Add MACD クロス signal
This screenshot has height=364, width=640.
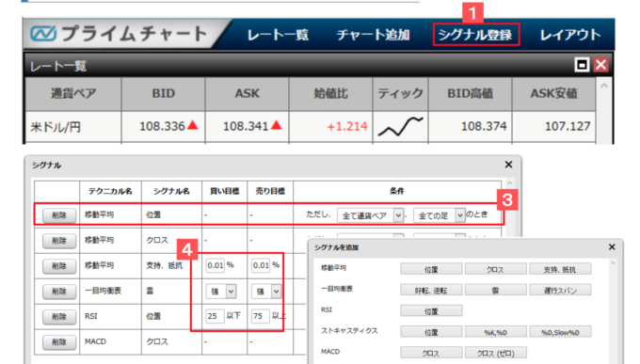[431, 353]
